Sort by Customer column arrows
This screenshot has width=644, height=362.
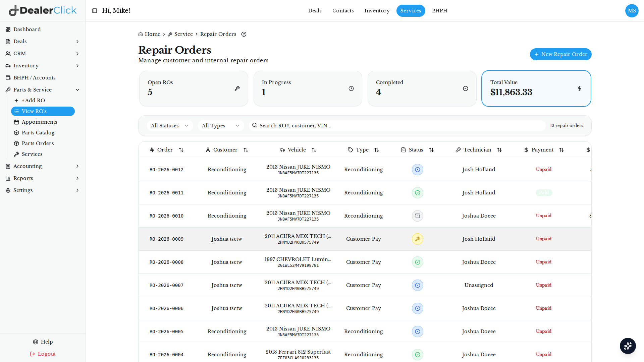(246, 150)
